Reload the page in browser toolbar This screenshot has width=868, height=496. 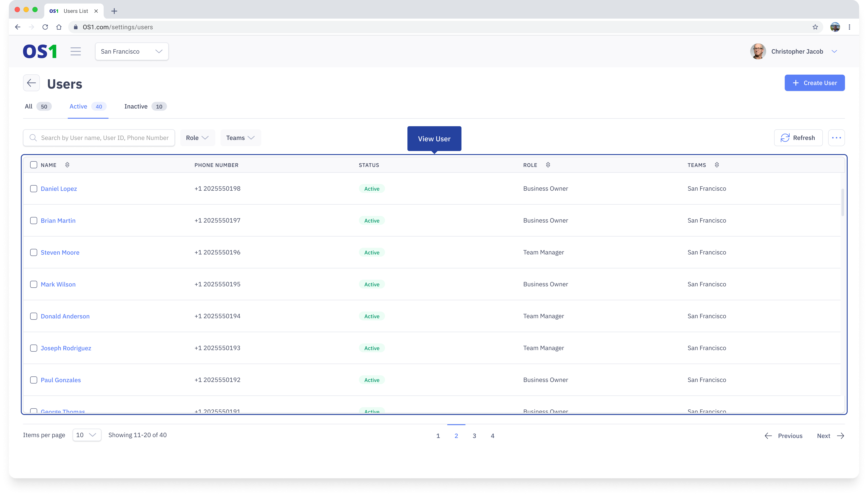click(x=45, y=27)
